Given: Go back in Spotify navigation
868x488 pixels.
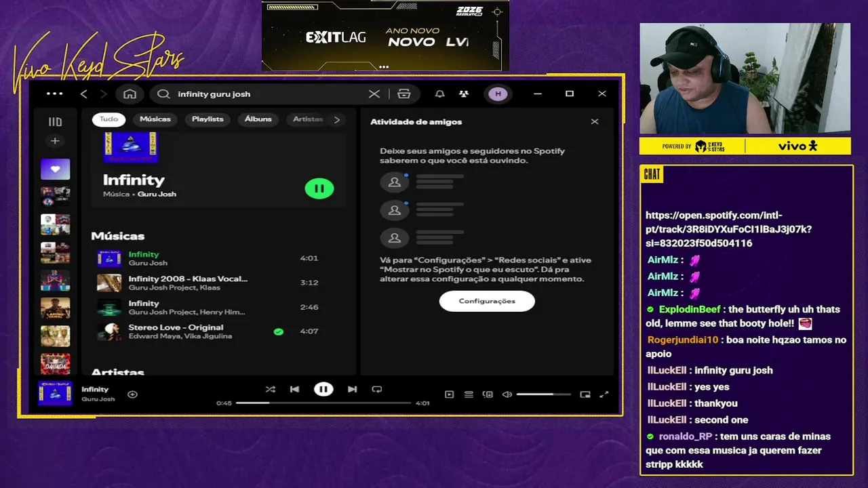Looking at the screenshot, I should coord(84,94).
